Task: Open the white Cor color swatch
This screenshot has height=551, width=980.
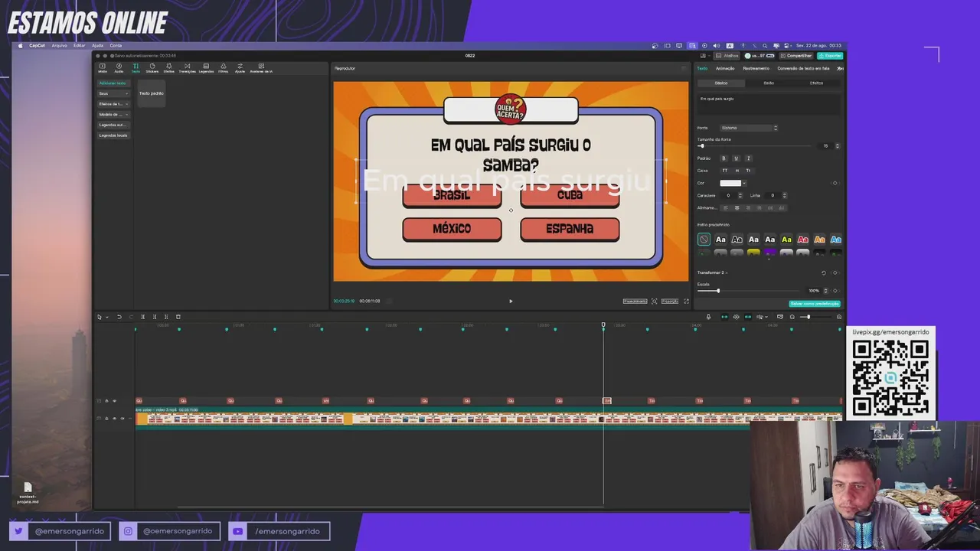Action: pyautogui.click(x=730, y=183)
